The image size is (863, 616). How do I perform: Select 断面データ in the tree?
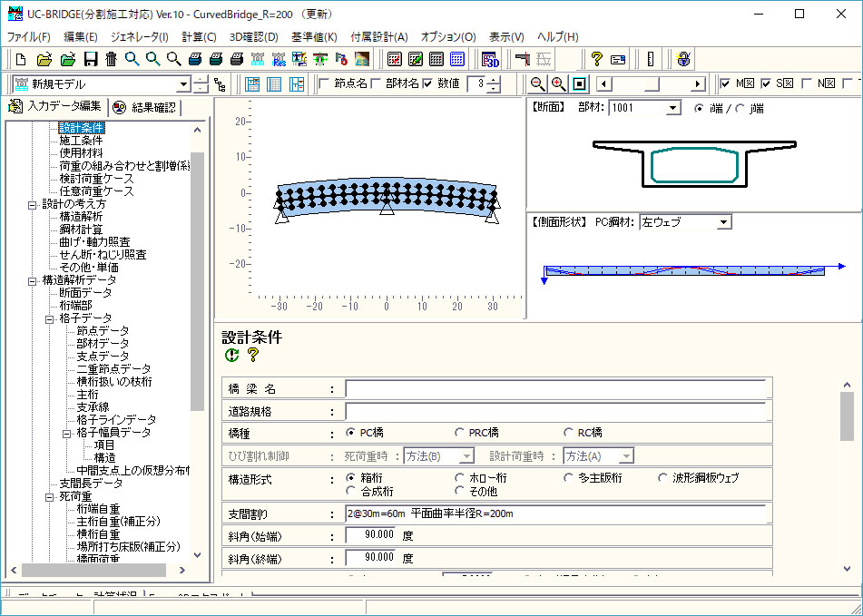coord(85,293)
